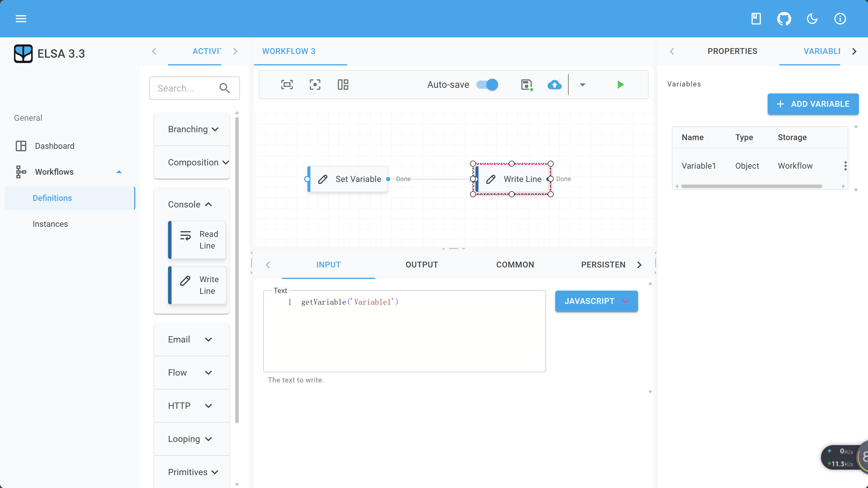Click zoom to fit canvas icon
This screenshot has height=488, width=868.
click(287, 84)
